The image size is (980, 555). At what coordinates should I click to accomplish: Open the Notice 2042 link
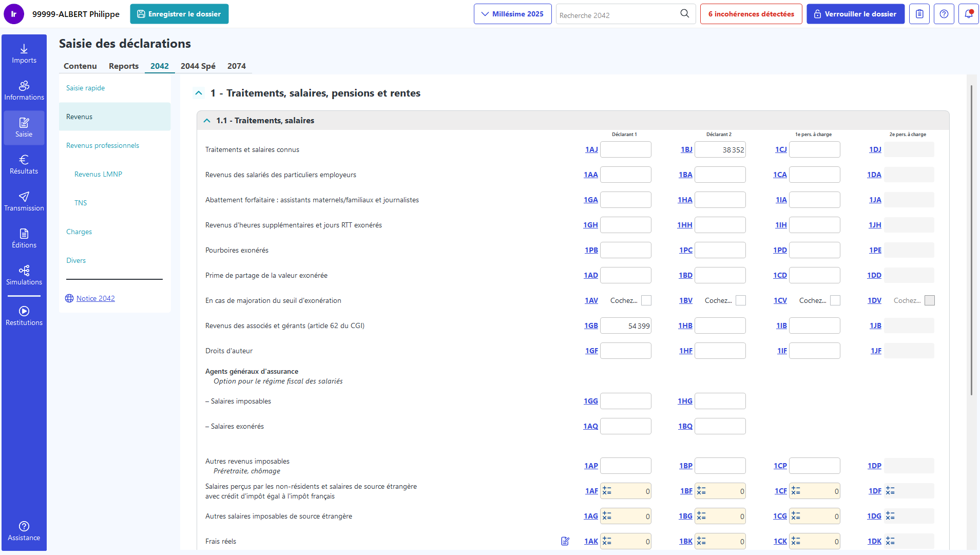pos(95,299)
